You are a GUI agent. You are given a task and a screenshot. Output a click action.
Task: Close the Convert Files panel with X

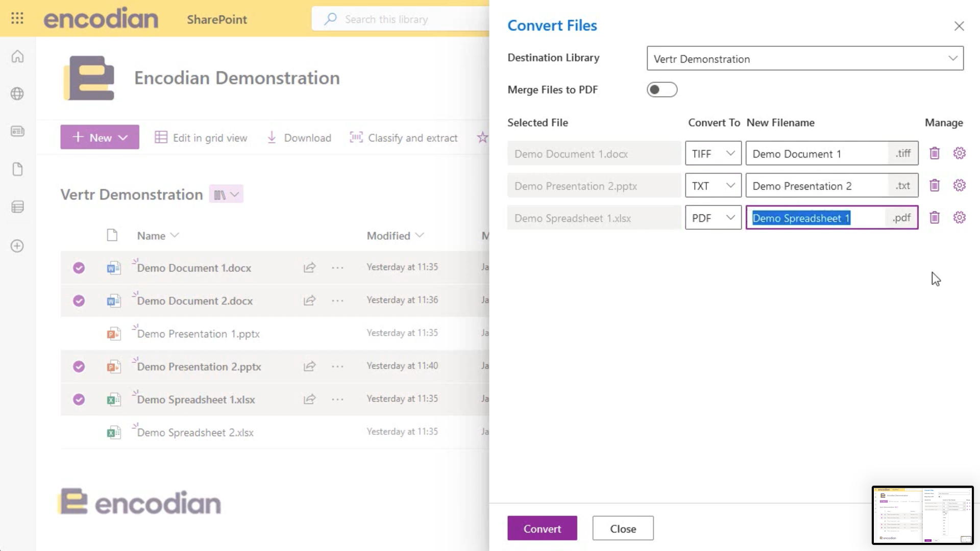tap(959, 26)
